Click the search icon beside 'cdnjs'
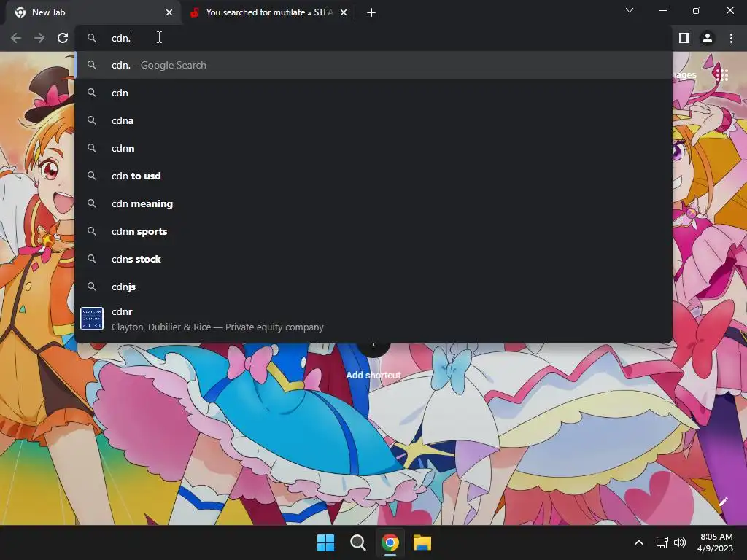This screenshot has height=560, width=747. (x=92, y=286)
